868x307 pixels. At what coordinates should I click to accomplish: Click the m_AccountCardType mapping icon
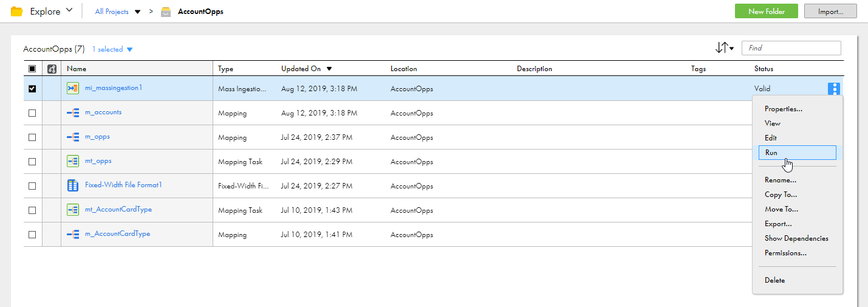click(x=73, y=234)
